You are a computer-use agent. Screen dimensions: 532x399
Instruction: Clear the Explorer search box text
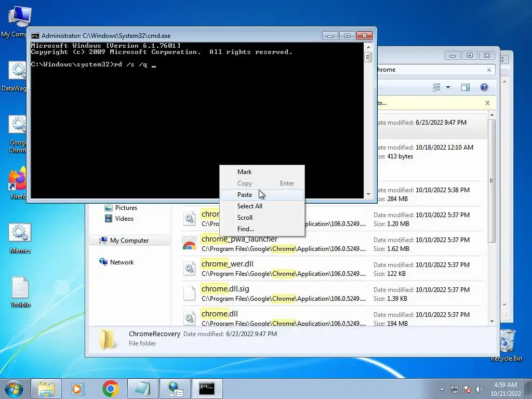[x=489, y=70]
